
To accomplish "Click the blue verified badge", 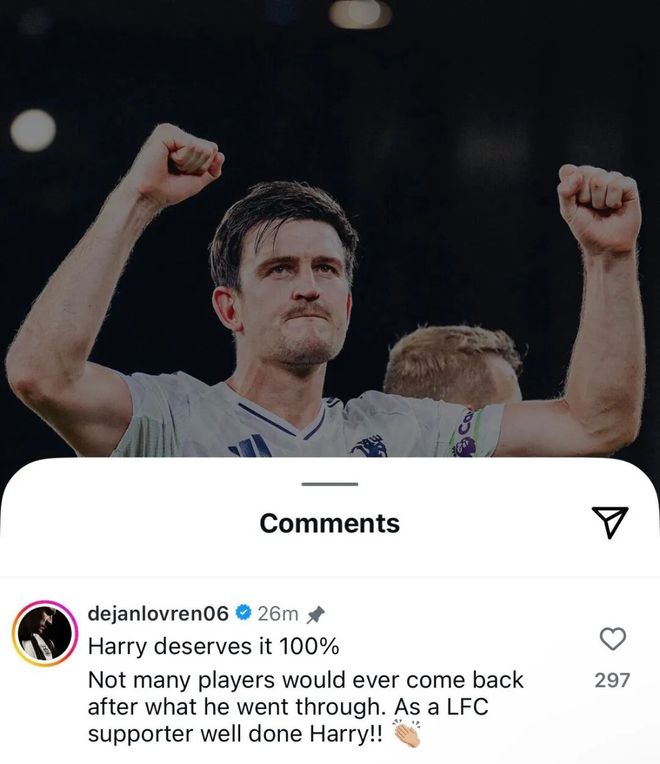I will 243,612.
